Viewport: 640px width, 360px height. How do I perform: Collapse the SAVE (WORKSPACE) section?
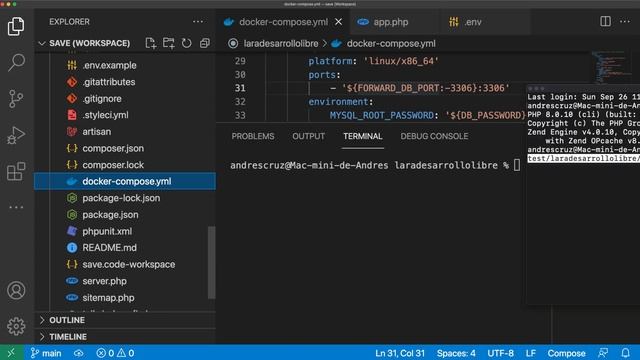click(x=90, y=43)
